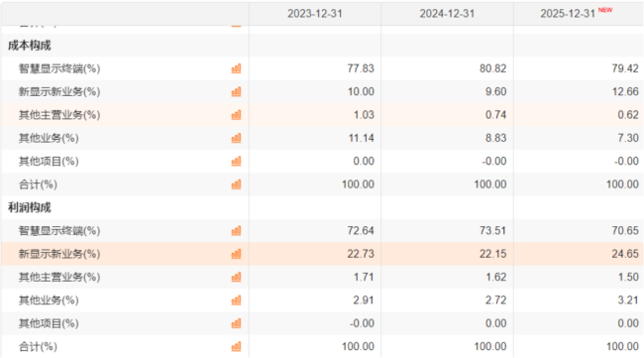This screenshot has width=644, height=358.
Task: Open chart icon for 成本构成 合计(%)
Action: coord(236,184)
